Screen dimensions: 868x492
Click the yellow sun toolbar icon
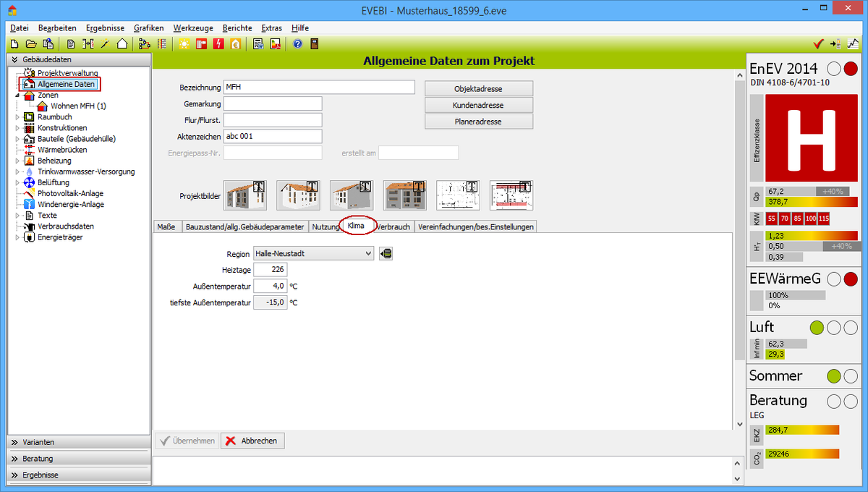tap(184, 44)
